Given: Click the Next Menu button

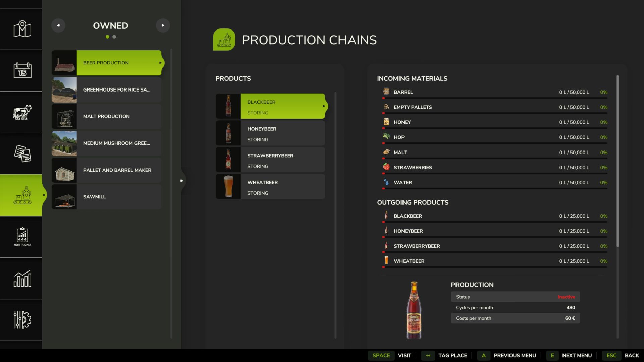Looking at the screenshot, I should point(577,355).
